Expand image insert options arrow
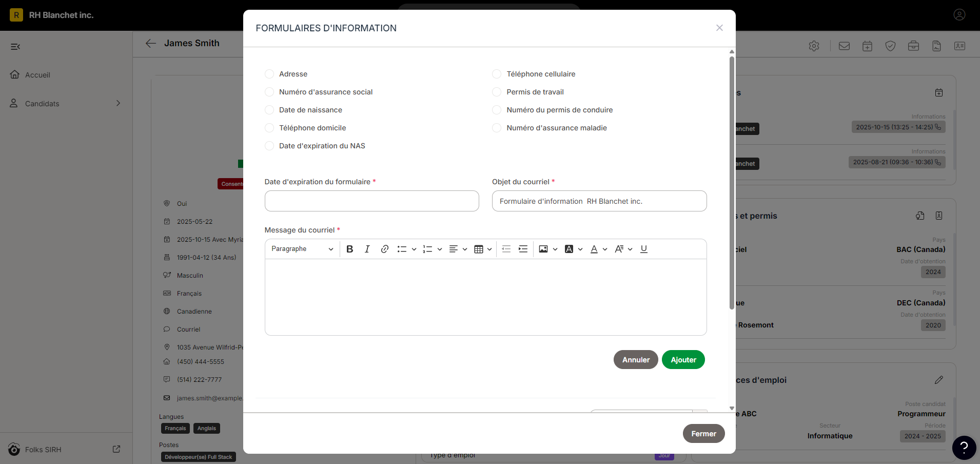Viewport: 980px width, 464px height. coord(555,249)
